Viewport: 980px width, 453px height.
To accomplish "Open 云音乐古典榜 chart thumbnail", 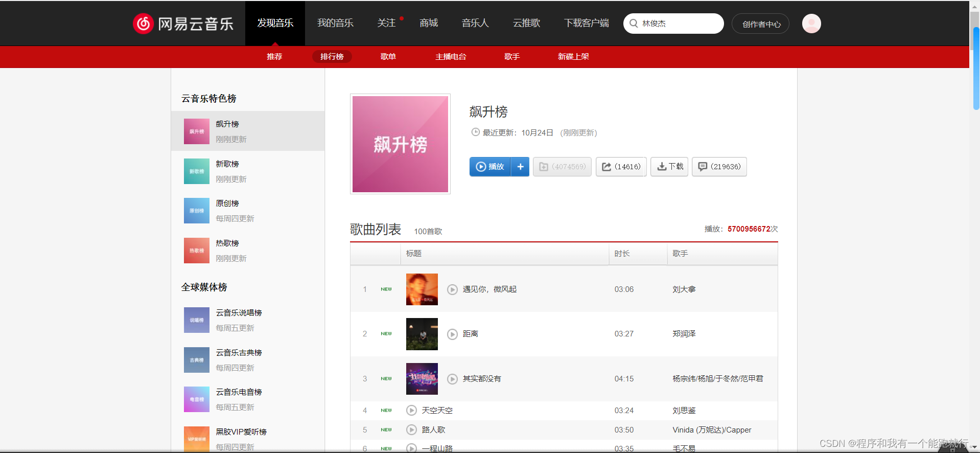I will (x=197, y=360).
